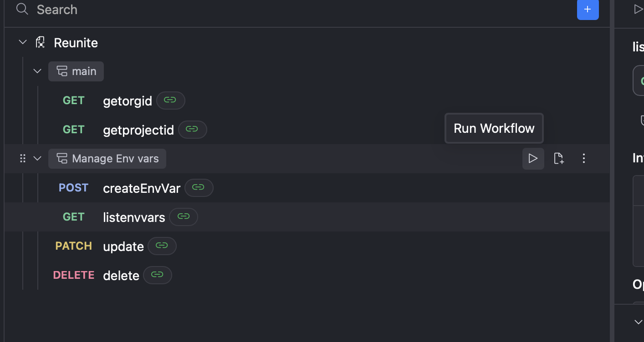The height and width of the screenshot is (342, 644).
Task: Select the PATCH update request
Action: (x=123, y=246)
